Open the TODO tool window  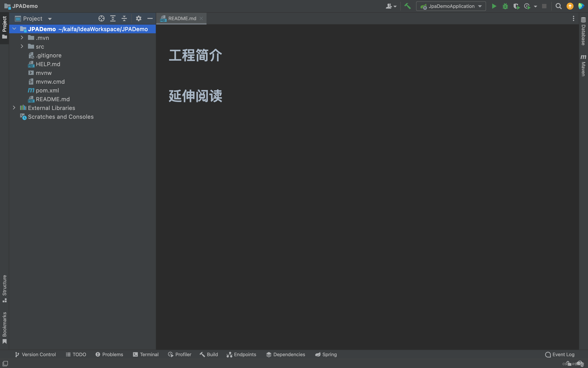76,354
